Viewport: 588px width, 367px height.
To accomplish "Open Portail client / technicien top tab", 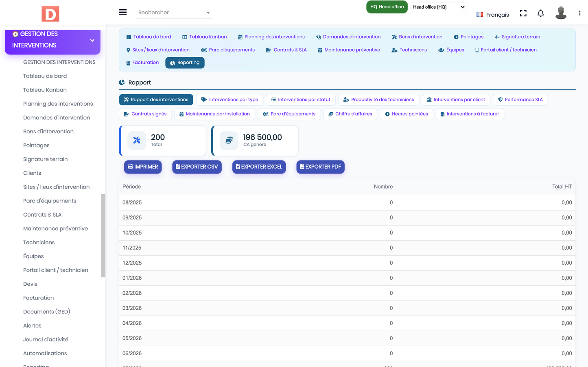I will 506,50.
